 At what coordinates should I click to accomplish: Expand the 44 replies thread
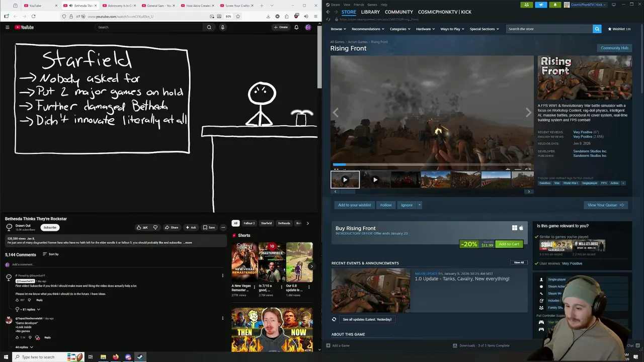pyautogui.click(x=24, y=347)
